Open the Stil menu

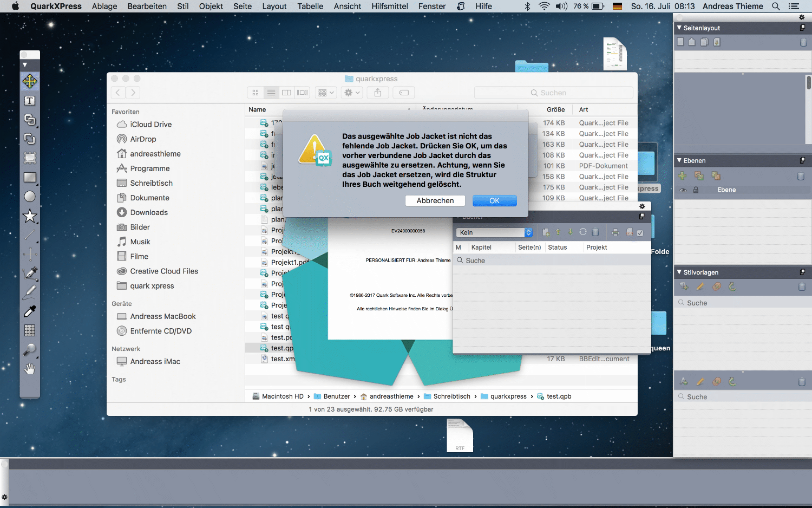(183, 6)
